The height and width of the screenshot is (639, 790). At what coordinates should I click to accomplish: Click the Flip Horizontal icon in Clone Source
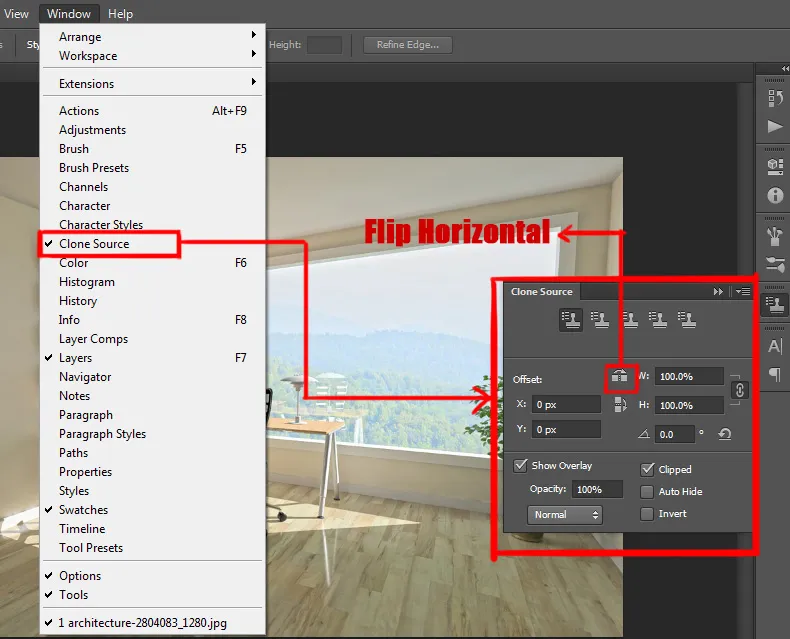coord(620,376)
